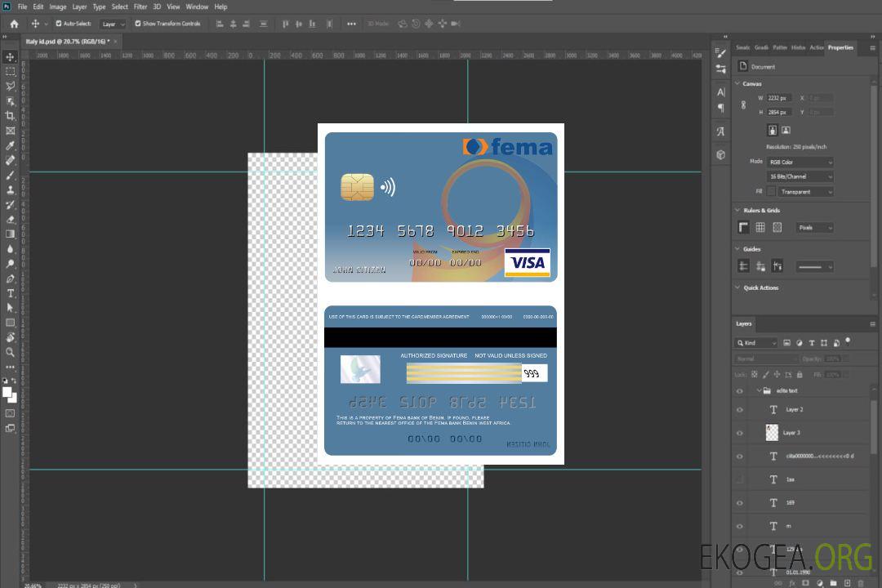Open the Brush Settings panel icon
Screen dimensions: 882x588
(720, 53)
